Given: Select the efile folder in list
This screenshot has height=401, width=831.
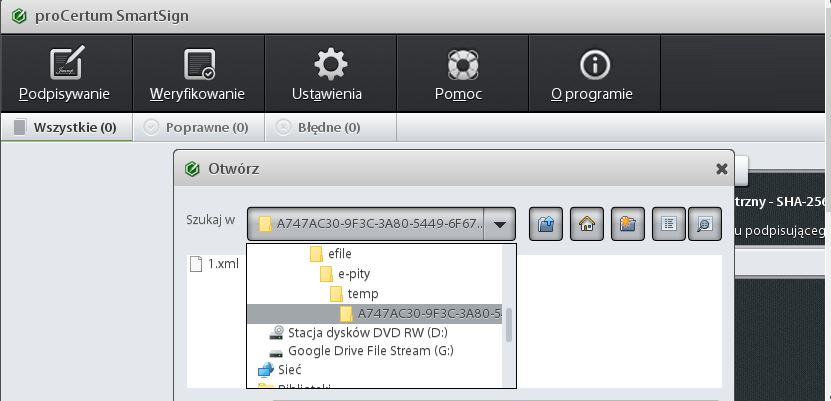Looking at the screenshot, I should tap(339, 255).
